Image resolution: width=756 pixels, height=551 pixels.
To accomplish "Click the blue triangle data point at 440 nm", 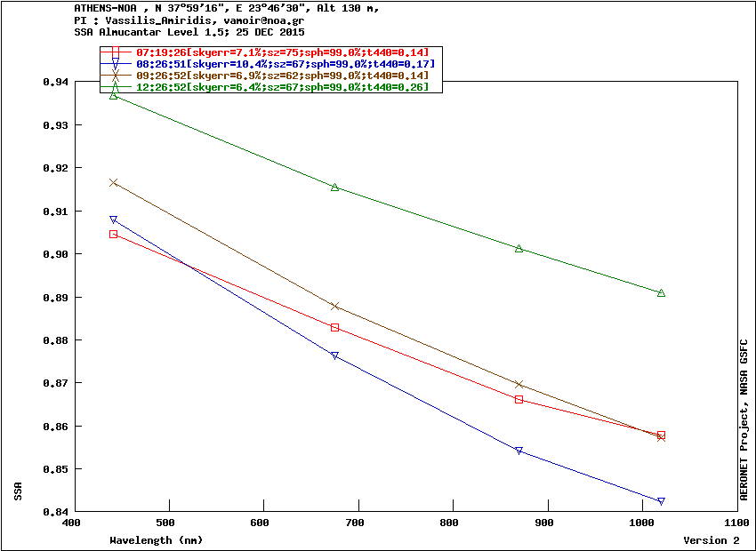I will point(113,220).
